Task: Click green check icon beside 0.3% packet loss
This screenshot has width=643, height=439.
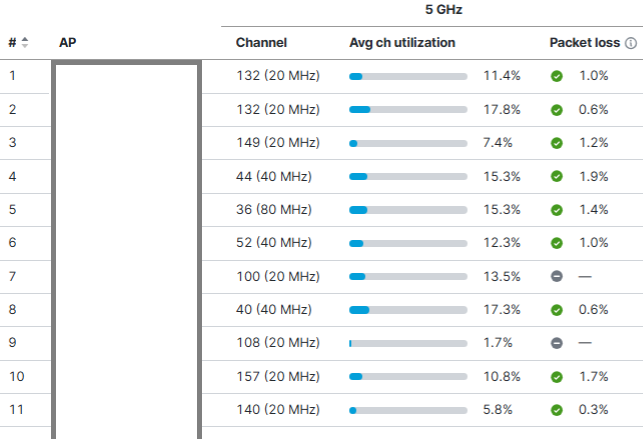Action: coord(557,410)
